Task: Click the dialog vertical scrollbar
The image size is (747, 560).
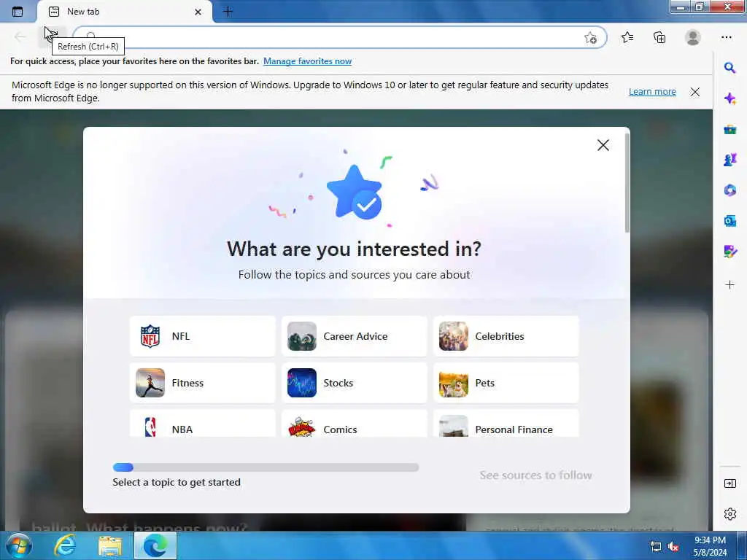Action: pos(627,183)
